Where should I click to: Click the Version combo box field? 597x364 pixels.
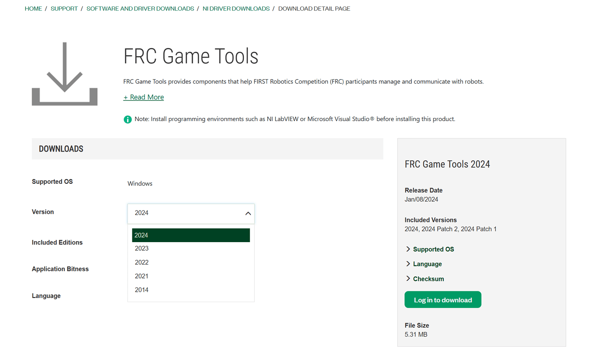click(x=186, y=213)
